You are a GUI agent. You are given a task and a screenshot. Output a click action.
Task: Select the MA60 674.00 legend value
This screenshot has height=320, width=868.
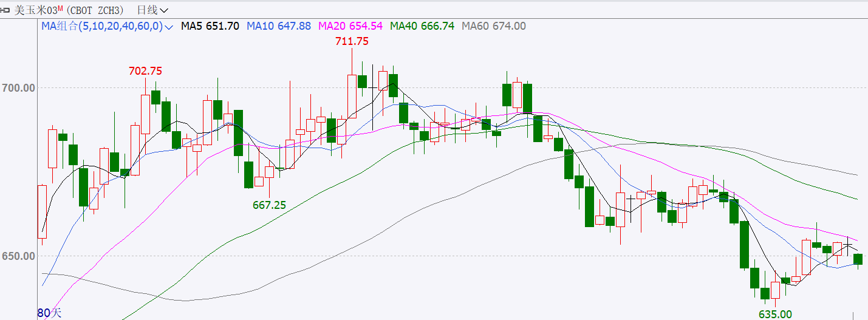click(494, 26)
